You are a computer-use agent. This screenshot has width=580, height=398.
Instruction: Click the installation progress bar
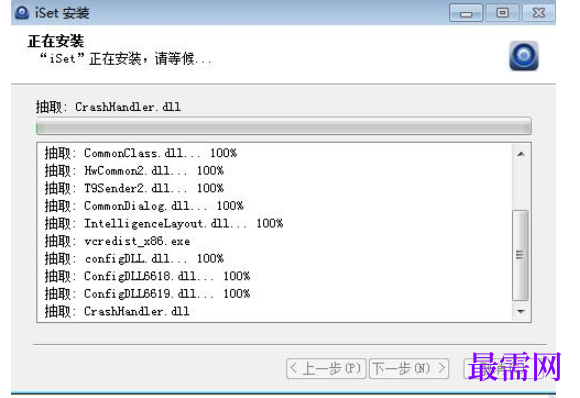pyautogui.click(x=284, y=126)
